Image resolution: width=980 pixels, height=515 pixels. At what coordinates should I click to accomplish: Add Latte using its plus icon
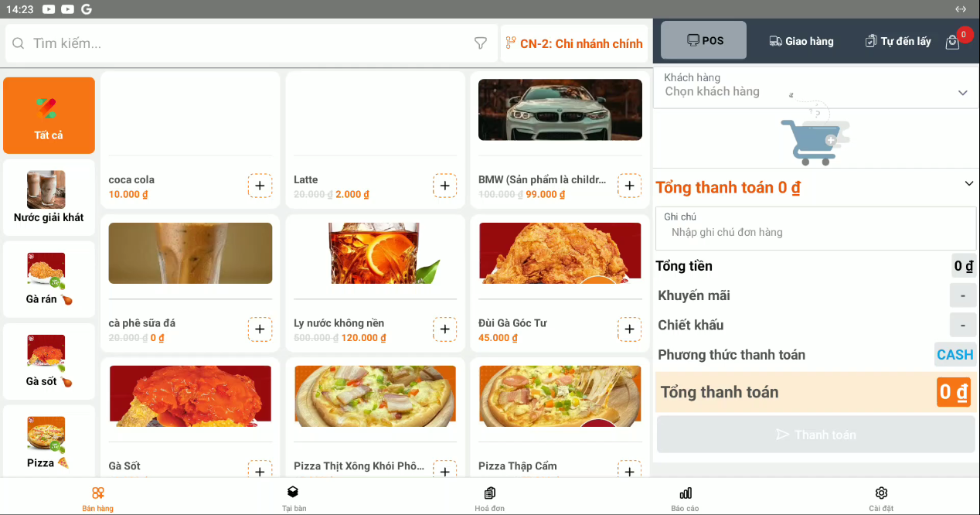tap(444, 186)
